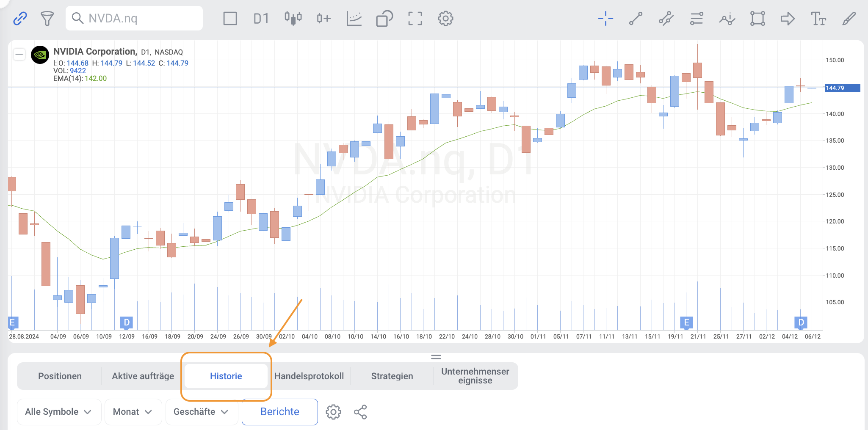This screenshot has height=430, width=868.
Task: Click the add candle plus icon
Action: coord(323,19)
